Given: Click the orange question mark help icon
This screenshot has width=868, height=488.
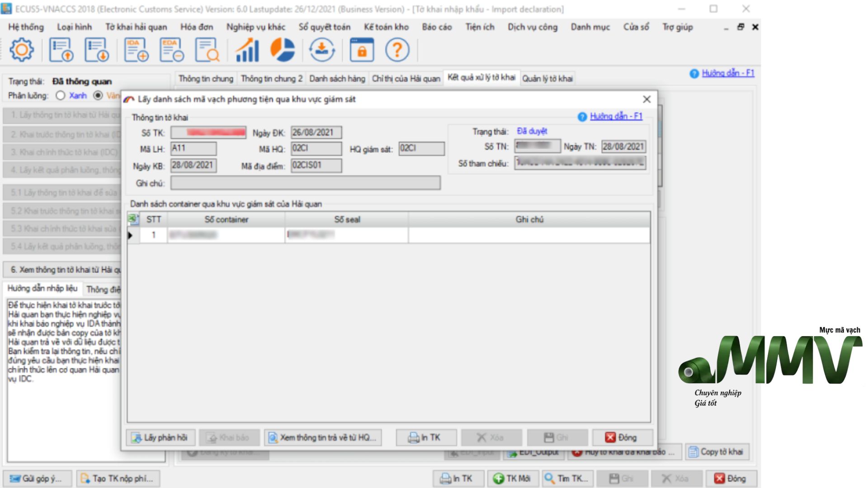Looking at the screenshot, I should pos(397,50).
